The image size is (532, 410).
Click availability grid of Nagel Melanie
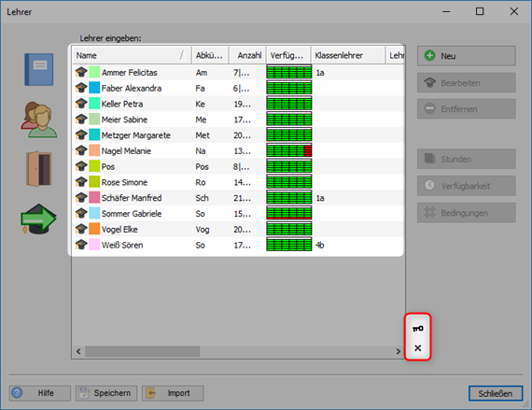coord(289,150)
